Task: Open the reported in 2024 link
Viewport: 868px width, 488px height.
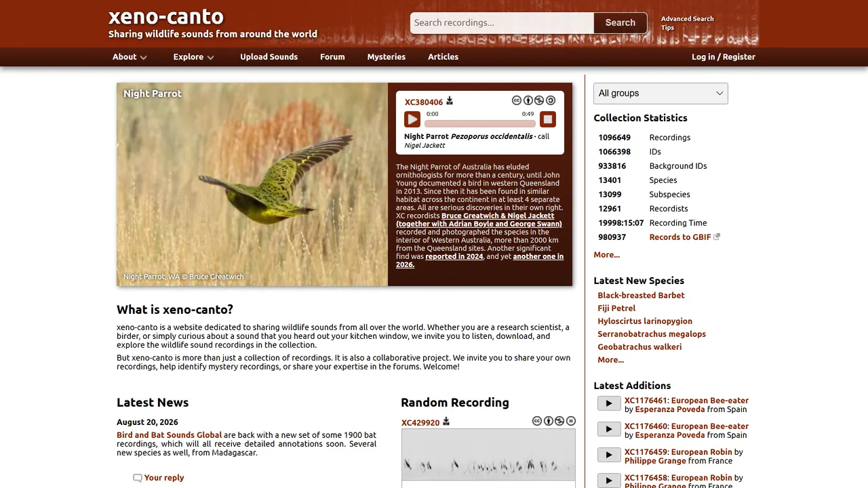Action: 454,256
